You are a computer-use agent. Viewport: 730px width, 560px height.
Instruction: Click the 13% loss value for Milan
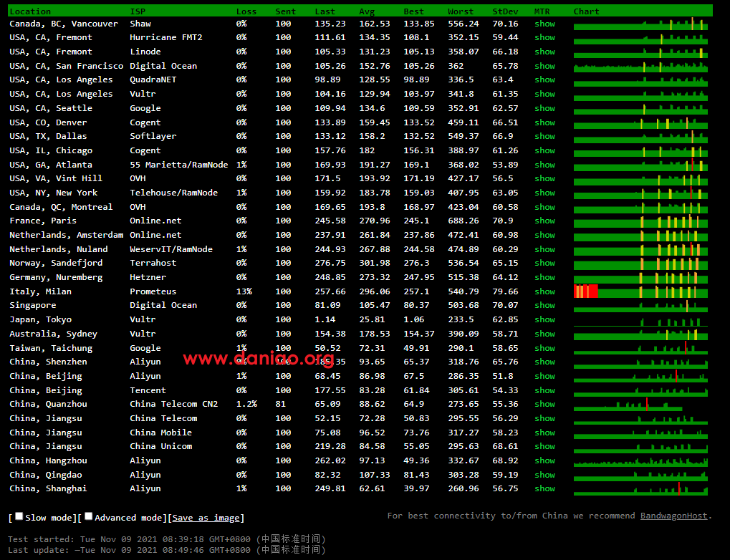[244, 291]
